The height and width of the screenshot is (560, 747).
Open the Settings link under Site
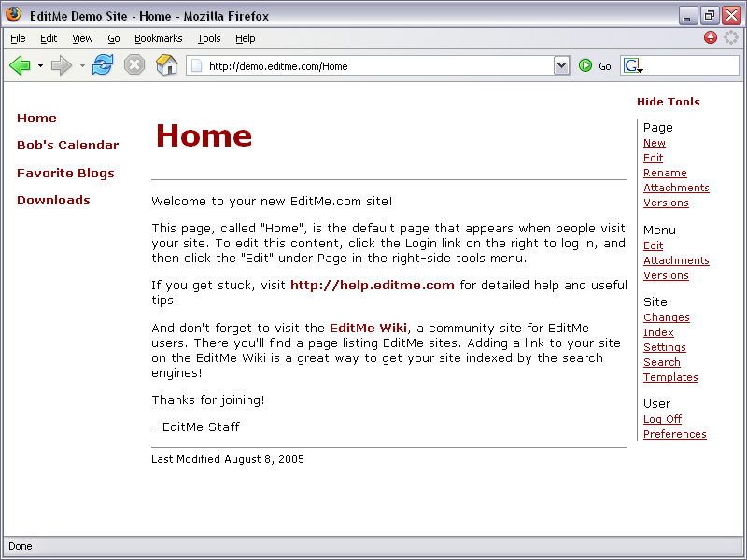coord(665,347)
